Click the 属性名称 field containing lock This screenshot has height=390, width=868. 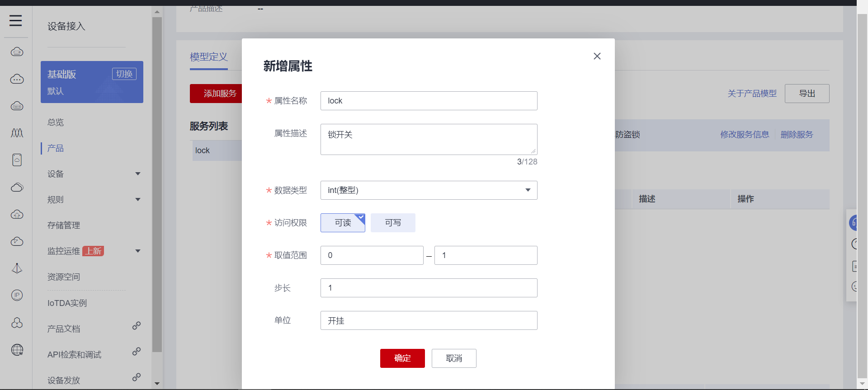[429, 101]
